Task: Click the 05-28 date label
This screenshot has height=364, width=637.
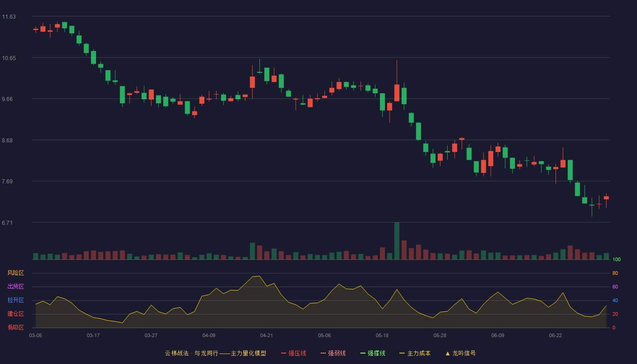Action: point(440,335)
